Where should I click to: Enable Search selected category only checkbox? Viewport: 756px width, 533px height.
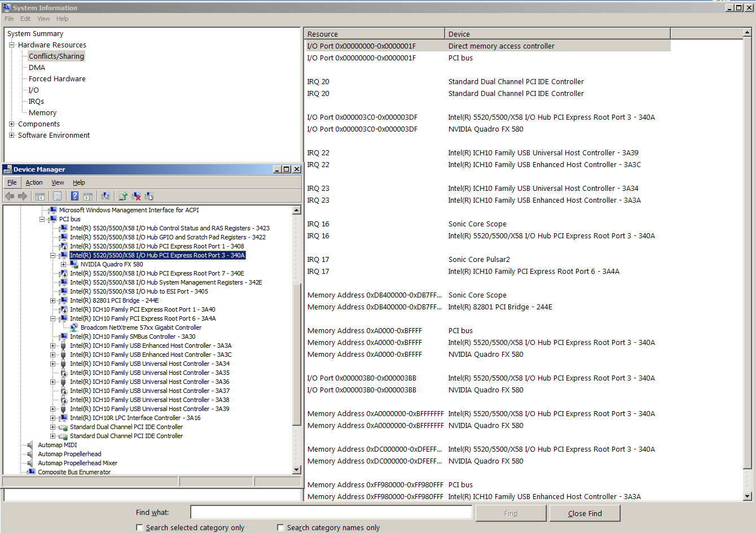point(139,527)
